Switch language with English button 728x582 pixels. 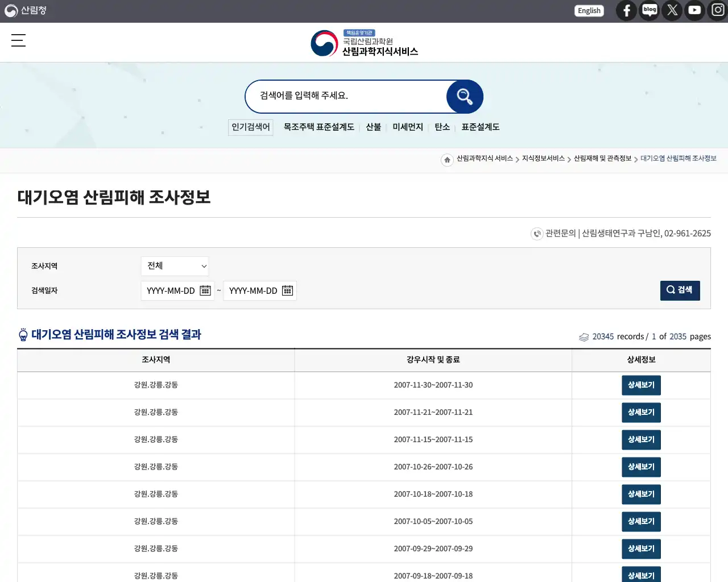click(589, 11)
